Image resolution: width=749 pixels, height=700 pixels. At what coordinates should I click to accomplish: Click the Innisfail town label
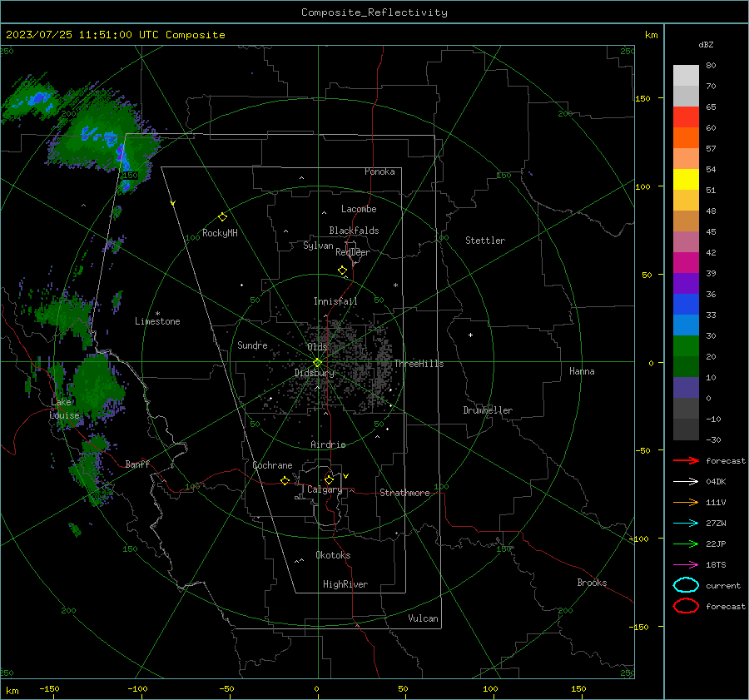click(335, 301)
